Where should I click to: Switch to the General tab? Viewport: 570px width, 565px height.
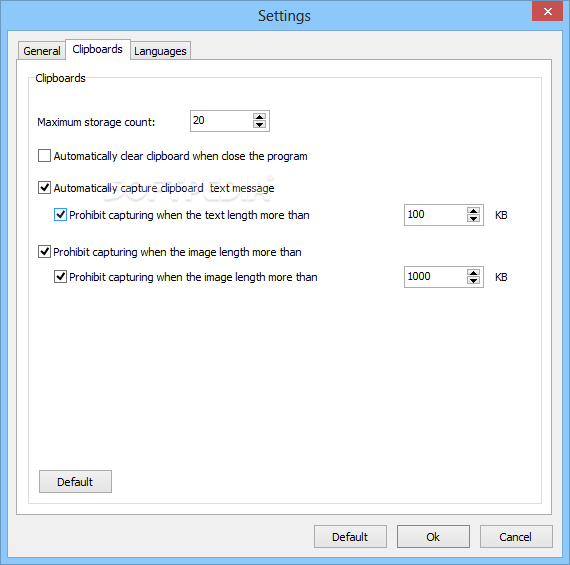[x=41, y=51]
